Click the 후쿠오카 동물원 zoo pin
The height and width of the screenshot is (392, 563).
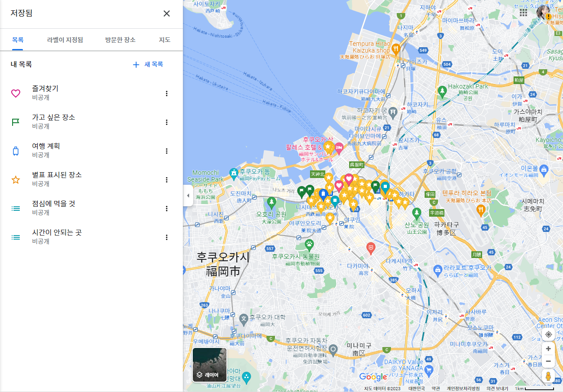pos(309,245)
